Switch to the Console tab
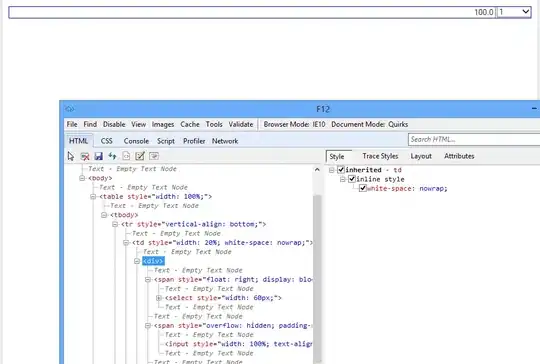 pos(136,141)
